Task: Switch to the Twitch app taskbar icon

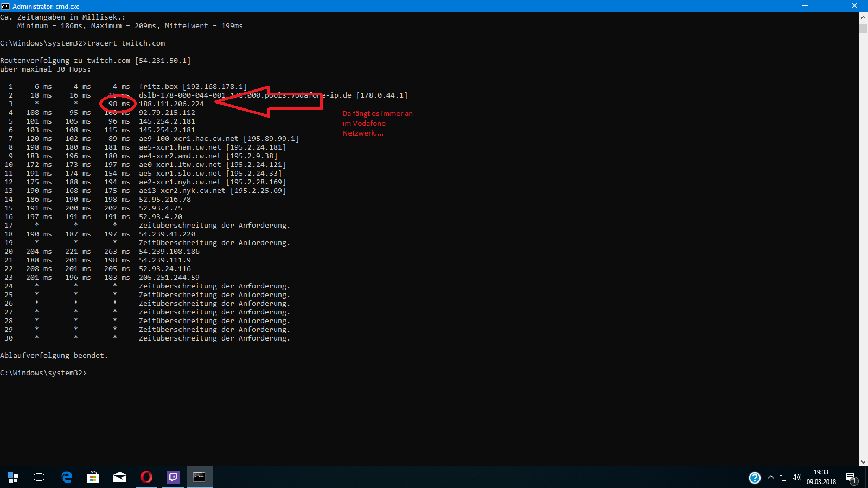Action: tap(173, 477)
